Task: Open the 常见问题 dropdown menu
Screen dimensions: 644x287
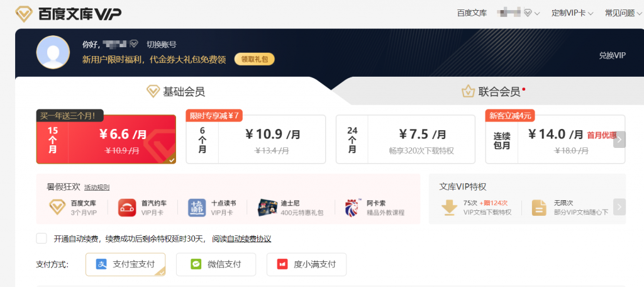Action: coord(623,13)
